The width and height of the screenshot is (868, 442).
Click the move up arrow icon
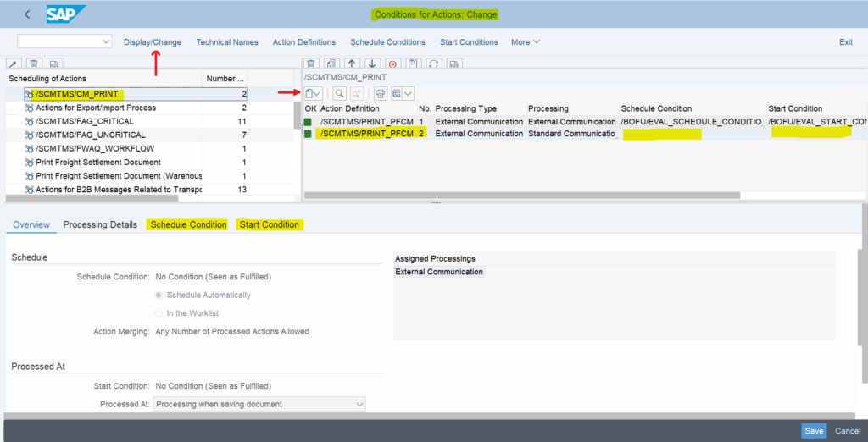(352, 64)
